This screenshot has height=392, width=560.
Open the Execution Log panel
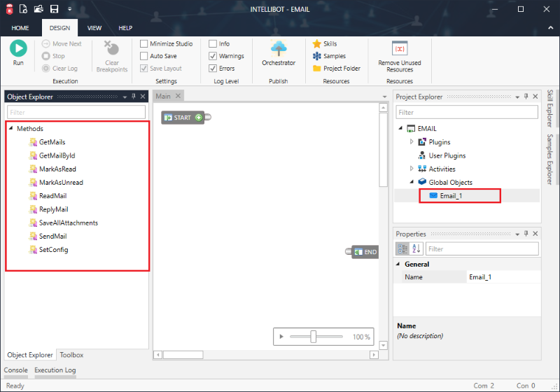click(x=55, y=370)
